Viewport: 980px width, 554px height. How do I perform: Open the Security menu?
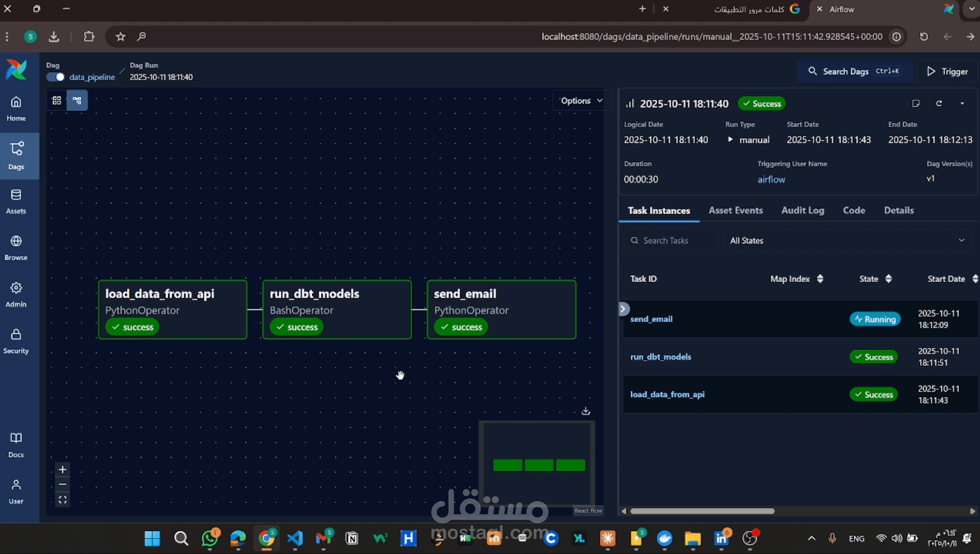coord(16,341)
